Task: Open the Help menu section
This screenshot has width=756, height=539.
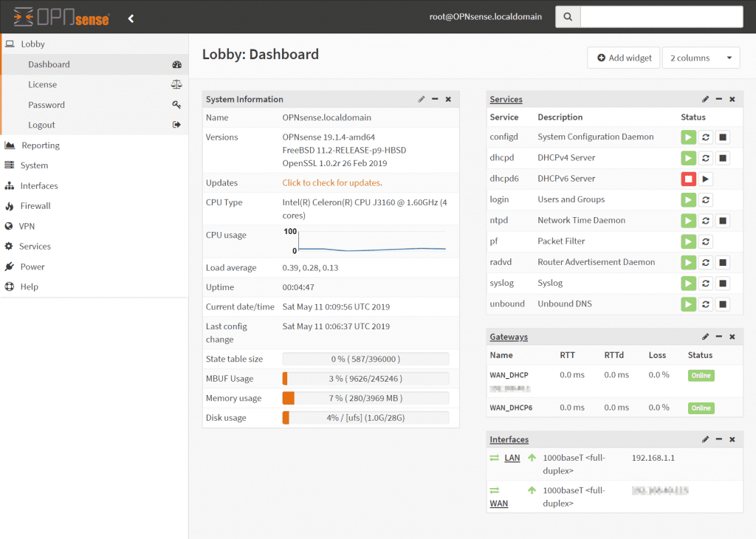Action: [x=94, y=287]
